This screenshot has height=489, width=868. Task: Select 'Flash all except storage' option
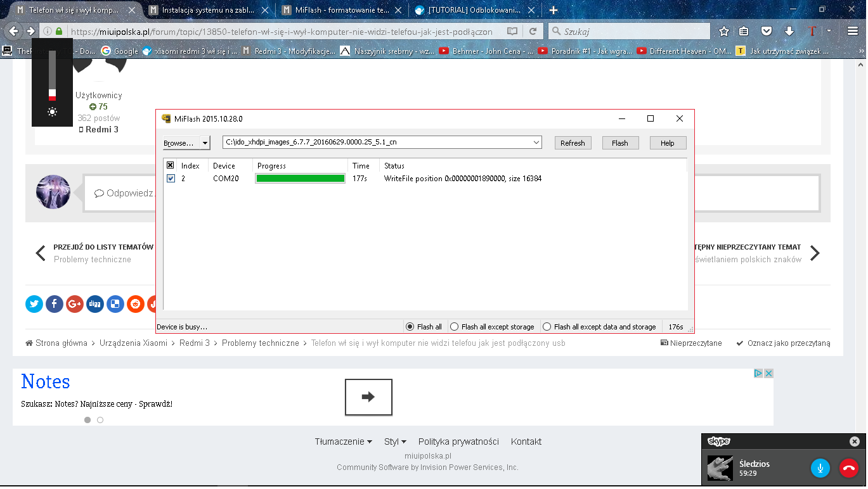point(454,327)
